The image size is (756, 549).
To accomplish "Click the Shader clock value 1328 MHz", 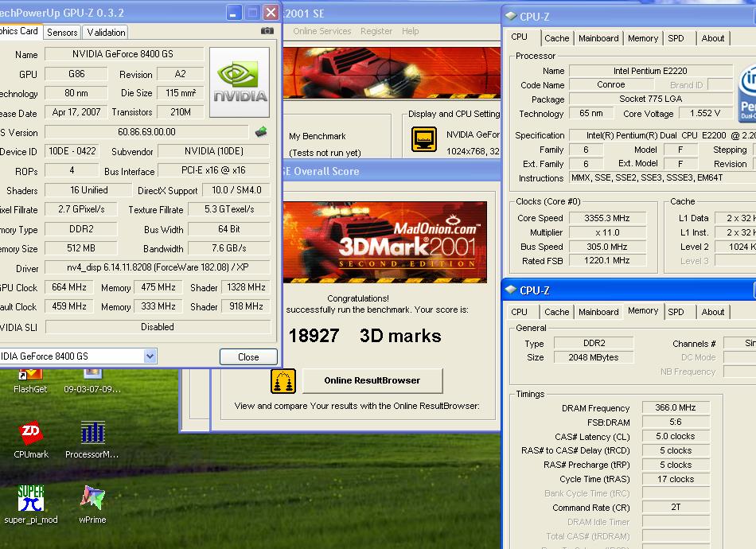I will (246, 286).
